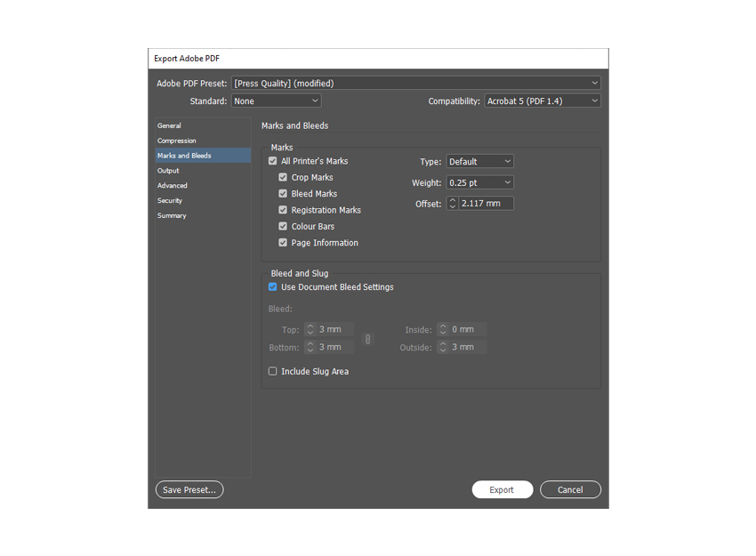Image resolution: width=756 pixels, height=556 pixels.
Task: Cancel the PDF export dialog
Action: pos(570,490)
